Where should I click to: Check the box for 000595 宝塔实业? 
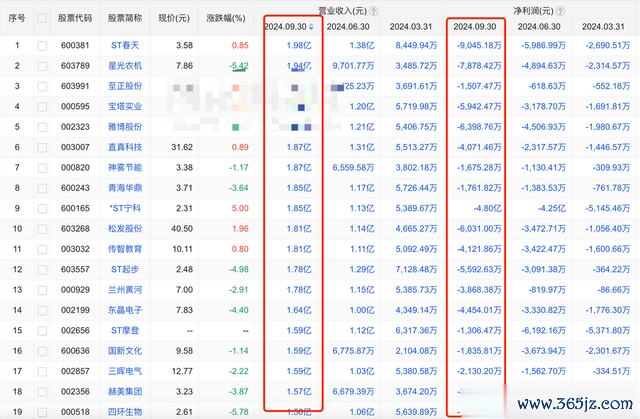click(42, 107)
